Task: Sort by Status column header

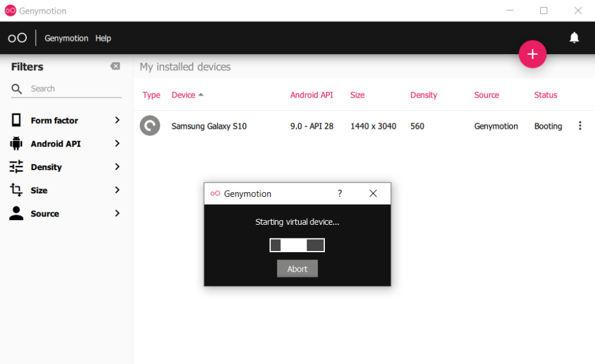Action: pos(546,95)
